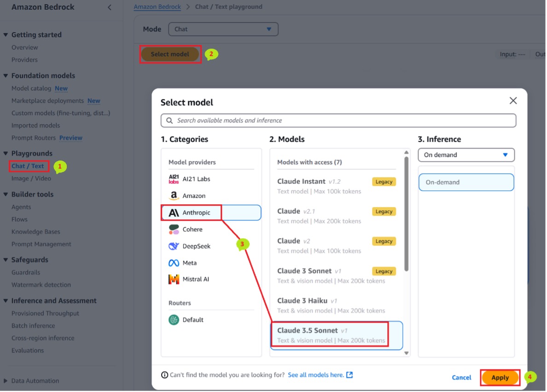Viewport: 547px width, 392px height.
Task: Collapse the Foundation models section
Action: 6,75
